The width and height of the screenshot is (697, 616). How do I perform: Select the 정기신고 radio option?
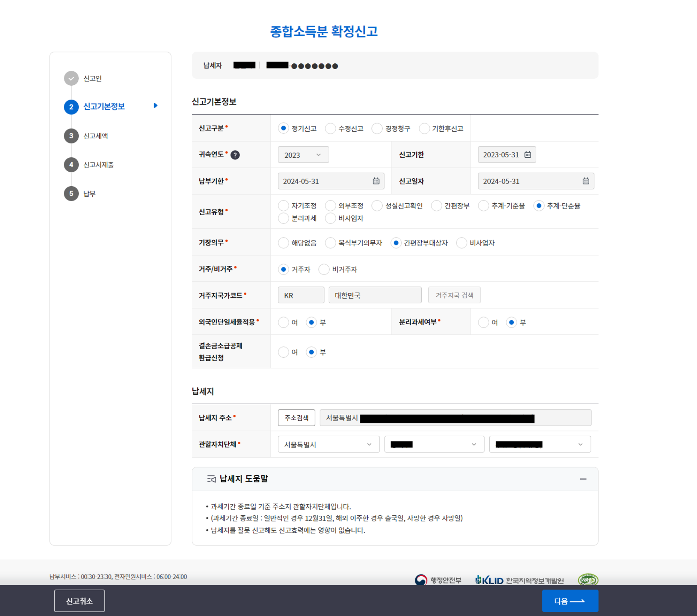pyautogui.click(x=283, y=128)
